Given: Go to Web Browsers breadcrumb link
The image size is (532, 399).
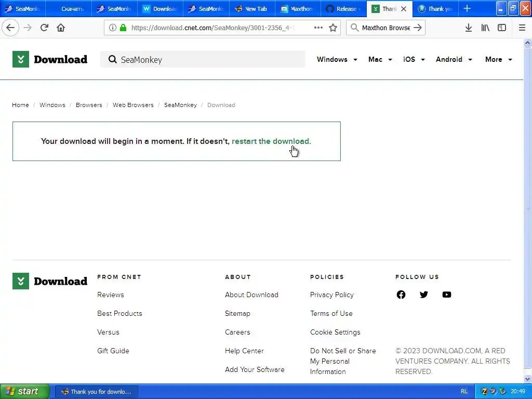Looking at the screenshot, I should click(133, 105).
